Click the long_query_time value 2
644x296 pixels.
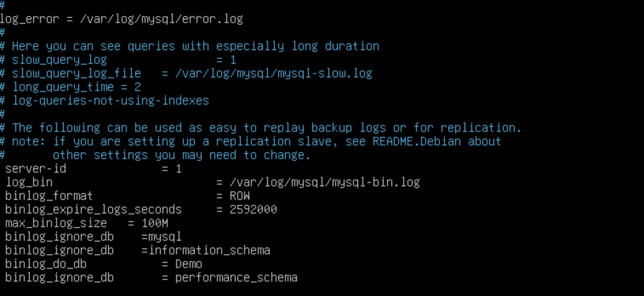[137, 87]
